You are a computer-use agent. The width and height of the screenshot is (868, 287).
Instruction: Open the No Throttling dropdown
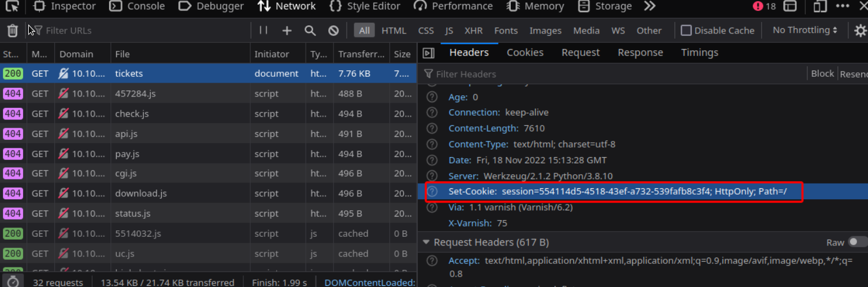[804, 31]
